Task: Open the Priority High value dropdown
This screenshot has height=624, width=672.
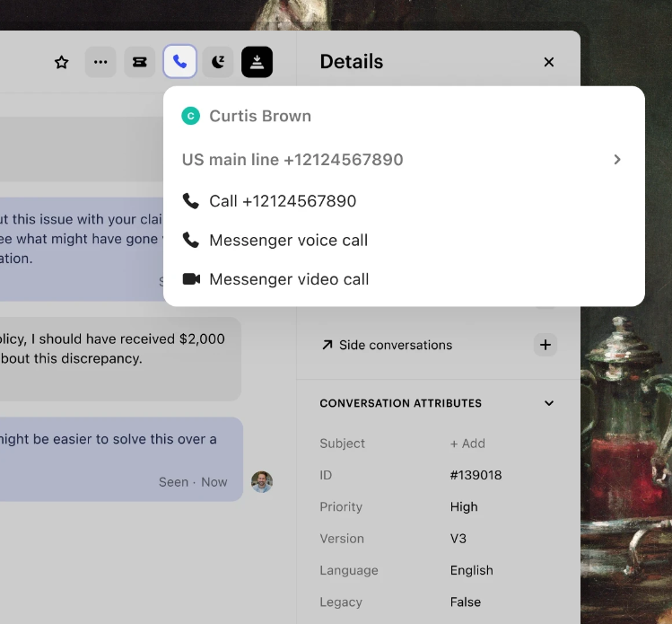Action: click(x=464, y=506)
